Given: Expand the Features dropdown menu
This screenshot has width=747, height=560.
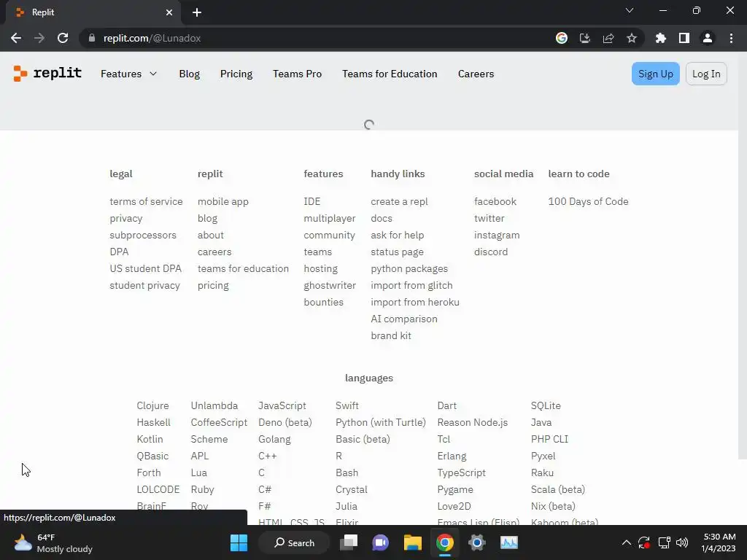Looking at the screenshot, I should (x=128, y=74).
